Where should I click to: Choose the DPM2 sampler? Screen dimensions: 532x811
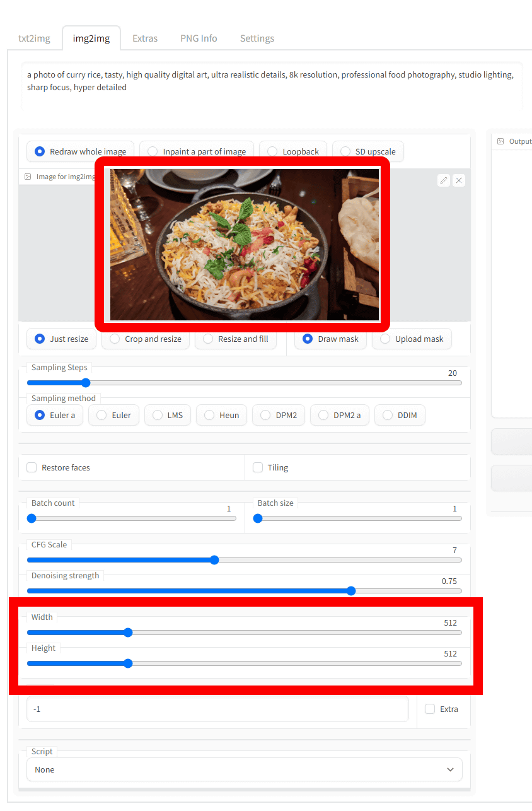click(279, 415)
